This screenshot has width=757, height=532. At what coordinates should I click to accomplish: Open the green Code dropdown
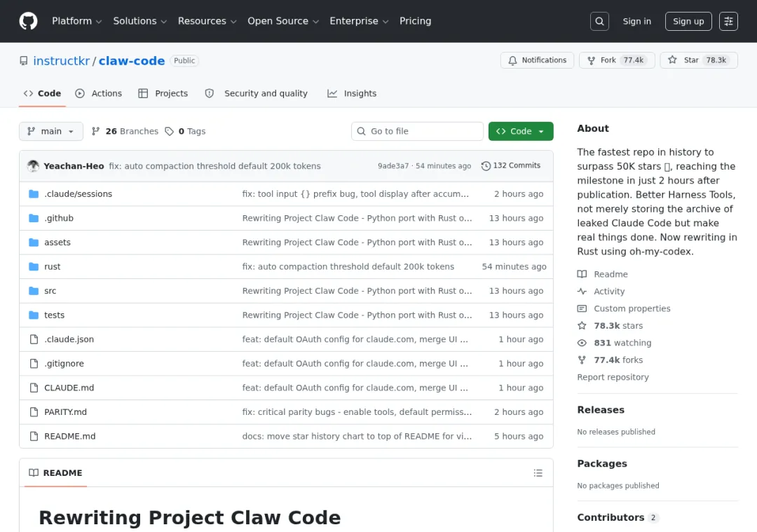pyautogui.click(x=521, y=131)
